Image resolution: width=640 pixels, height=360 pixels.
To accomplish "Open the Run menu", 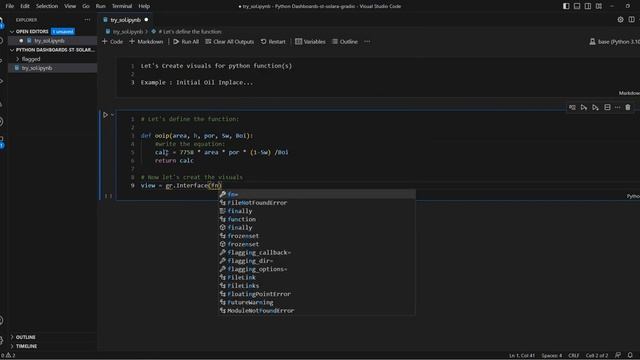I will click(x=100, y=6).
